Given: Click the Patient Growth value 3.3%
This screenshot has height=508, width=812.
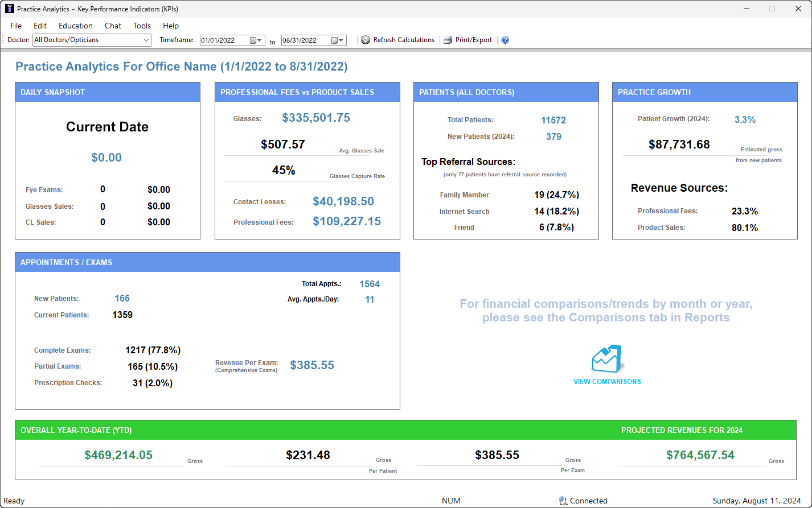Looking at the screenshot, I should 745,119.
